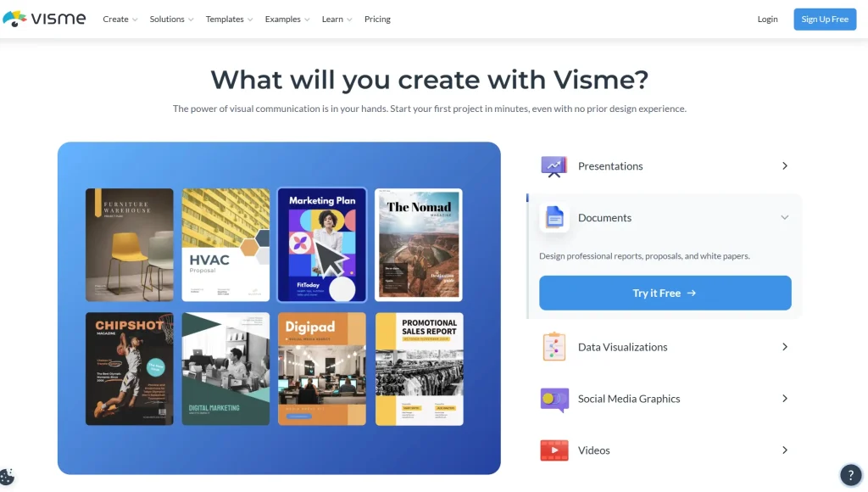Viewport: 868px width, 492px height.
Task: Open the help question mark button
Action: pyautogui.click(x=850, y=475)
